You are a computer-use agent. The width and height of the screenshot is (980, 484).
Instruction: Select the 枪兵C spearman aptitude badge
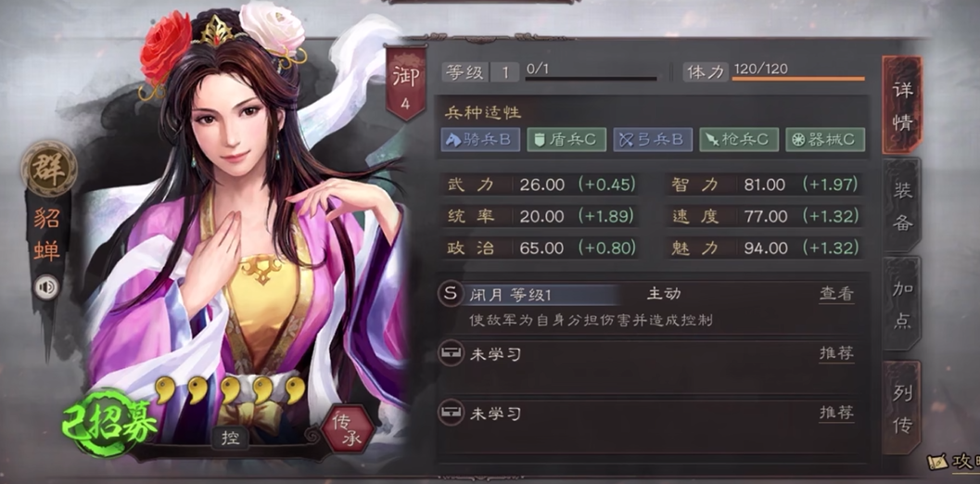739,139
